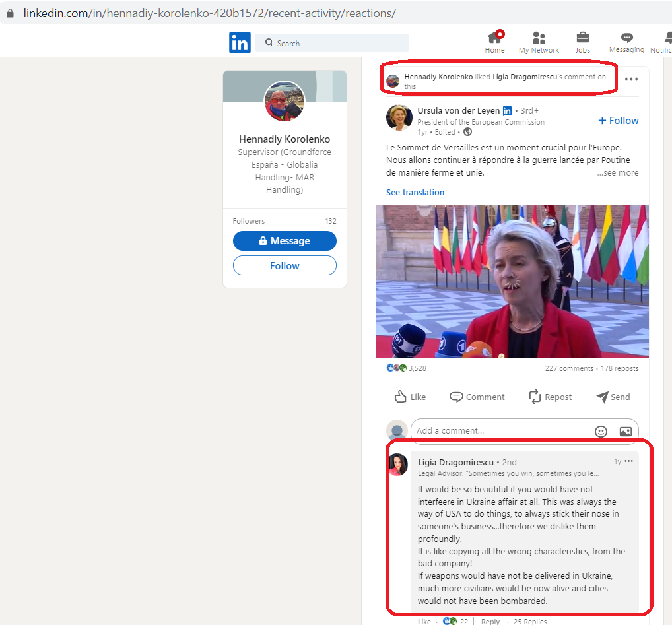Click the add photo icon in comment box
The width and height of the screenshot is (672, 625).
pos(626,431)
